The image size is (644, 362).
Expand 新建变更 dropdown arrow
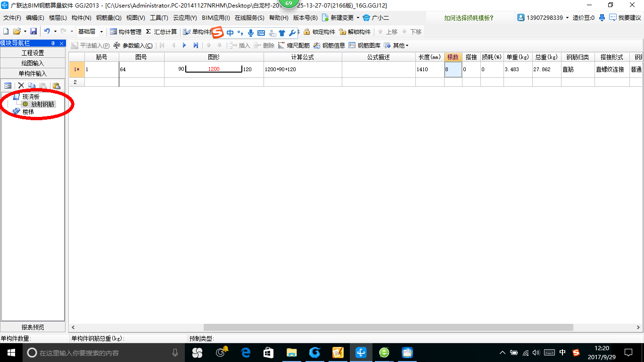pyautogui.click(x=358, y=18)
